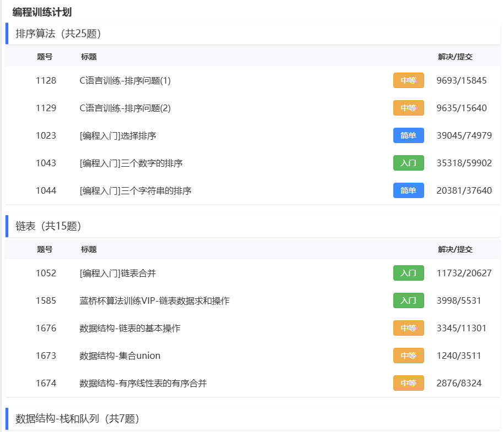Screen dimensions: 504x432
Task: Click the 中等 badge for problem 1128
Action: (409, 80)
